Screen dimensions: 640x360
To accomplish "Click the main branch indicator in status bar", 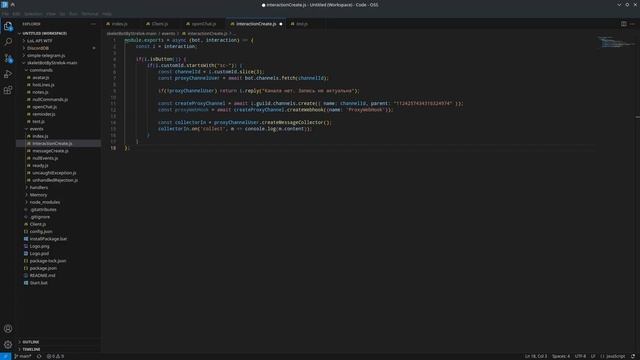I will point(23,356).
